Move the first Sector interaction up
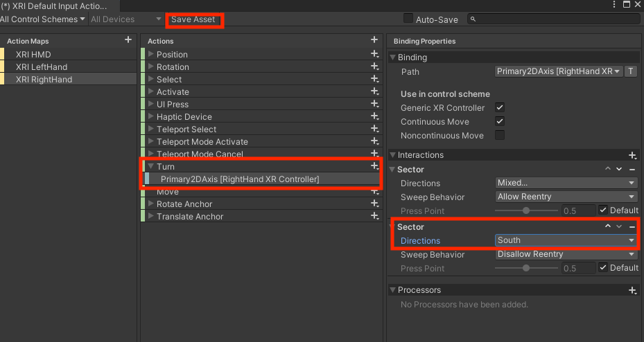The height and width of the screenshot is (342, 644). click(608, 170)
